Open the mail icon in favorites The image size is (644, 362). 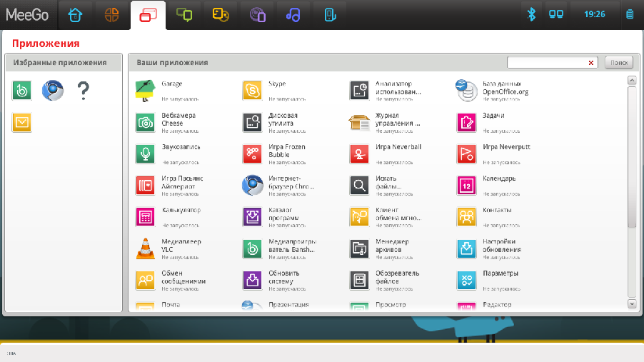pos(21,123)
